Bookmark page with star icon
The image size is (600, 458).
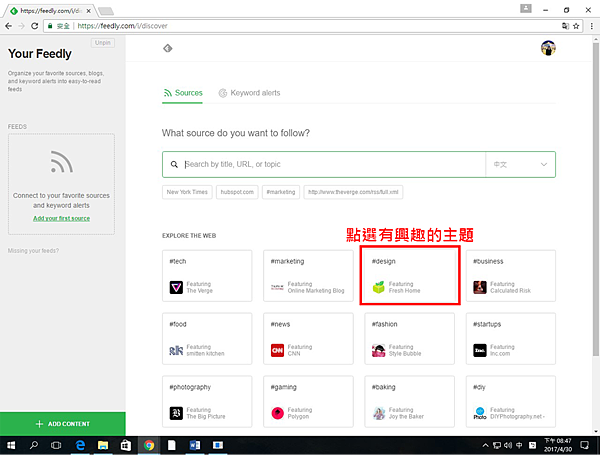pos(576,26)
